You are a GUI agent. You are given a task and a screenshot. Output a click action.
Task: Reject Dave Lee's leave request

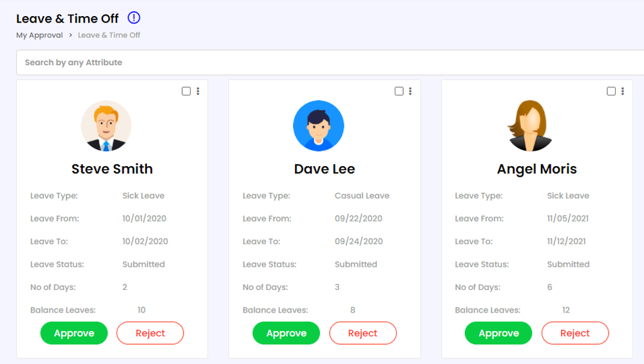(x=363, y=333)
